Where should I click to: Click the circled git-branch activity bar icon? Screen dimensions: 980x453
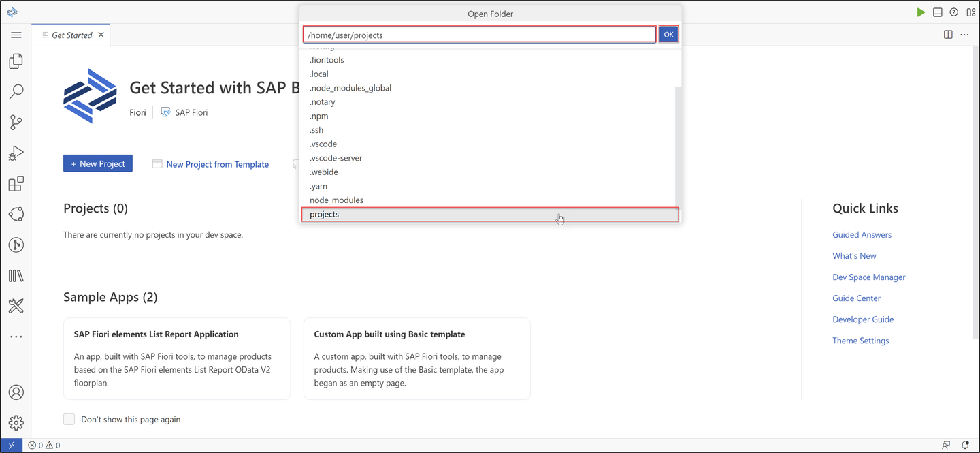(16, 245)
